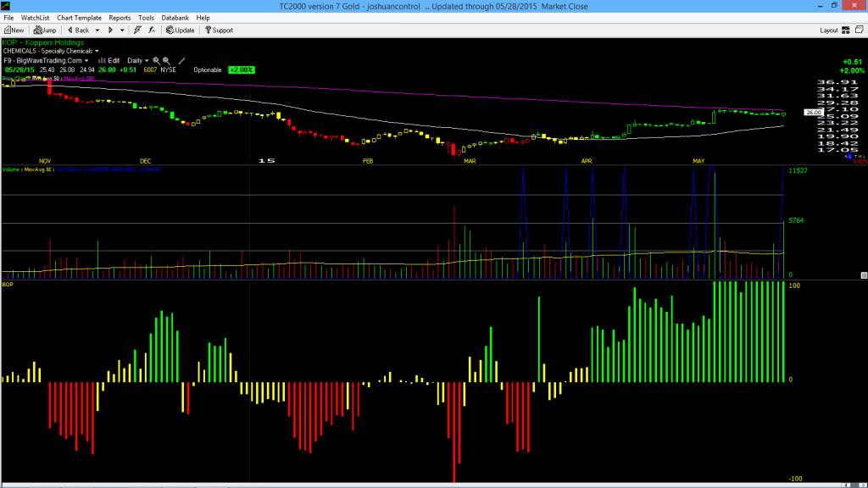Select the line drawing tool icon

181,61
